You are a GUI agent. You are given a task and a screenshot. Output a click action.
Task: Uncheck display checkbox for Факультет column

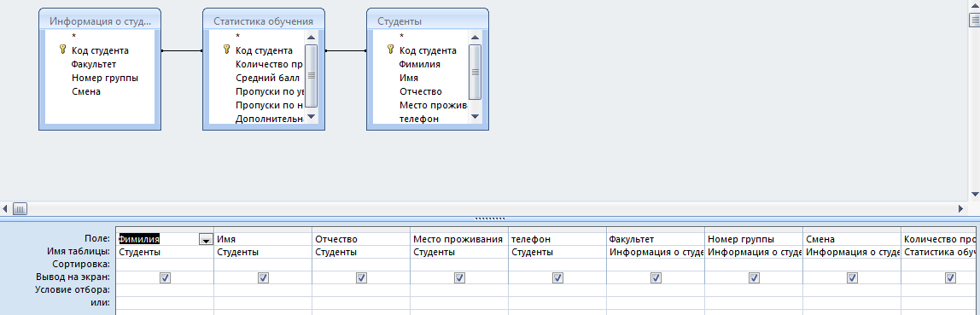coord(656,277)
